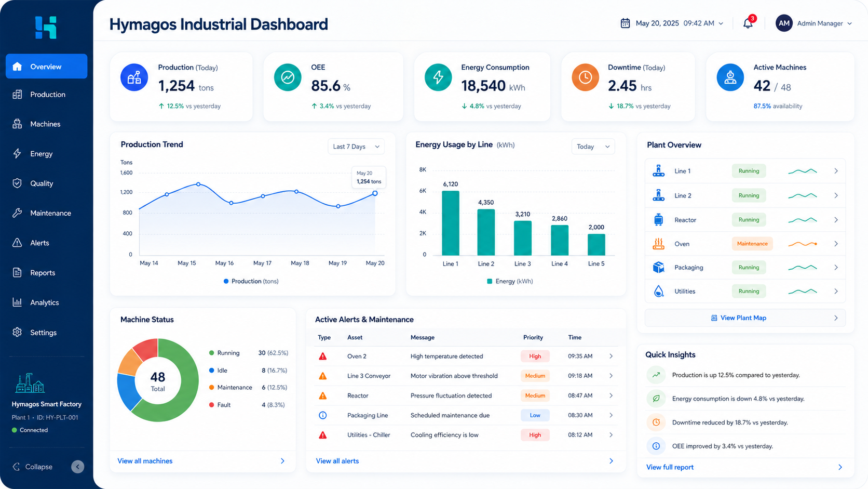Collapse the sidebar with the round arrow button
Screen dimensions: 868x489
click(x=77, y=467)
